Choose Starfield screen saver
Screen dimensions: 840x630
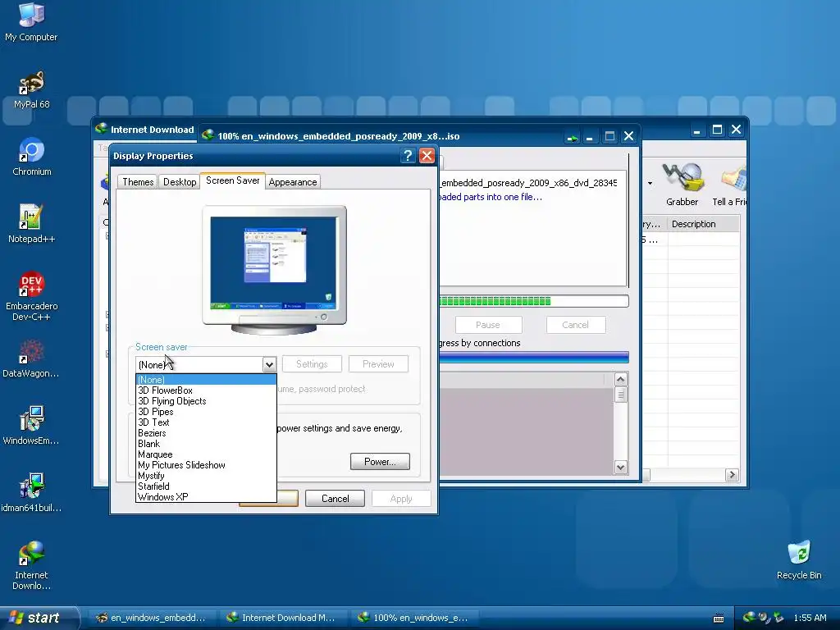point(206,486)
